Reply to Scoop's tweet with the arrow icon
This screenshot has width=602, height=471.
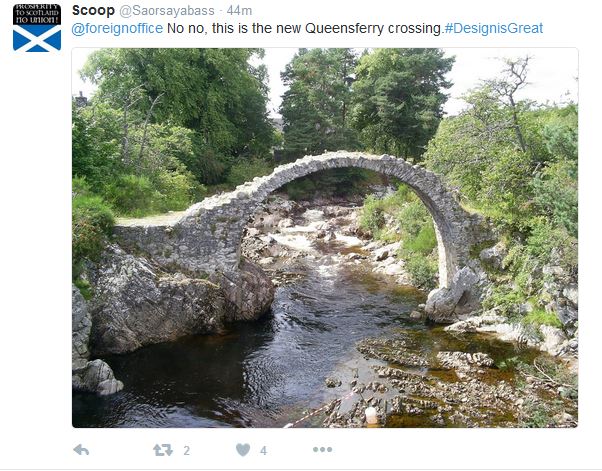(x=81, y=450)
